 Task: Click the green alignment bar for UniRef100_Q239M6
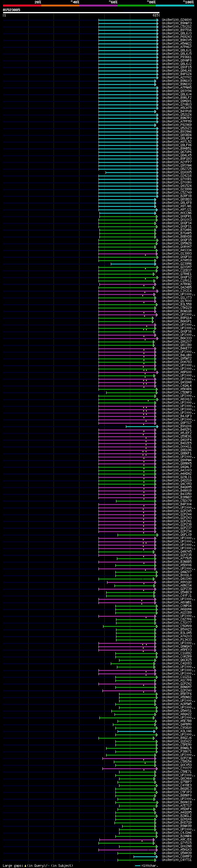coord(134,264)
